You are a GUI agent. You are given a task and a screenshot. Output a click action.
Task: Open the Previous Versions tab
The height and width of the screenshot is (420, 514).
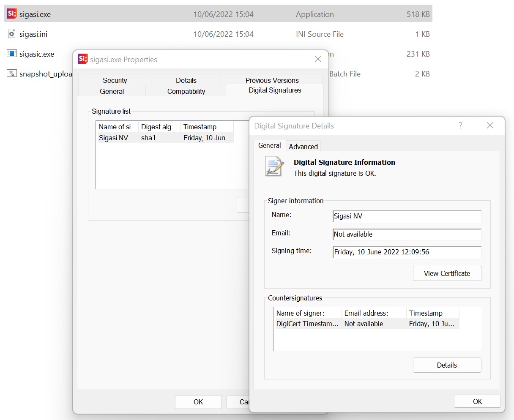click(x=272, y=80)
